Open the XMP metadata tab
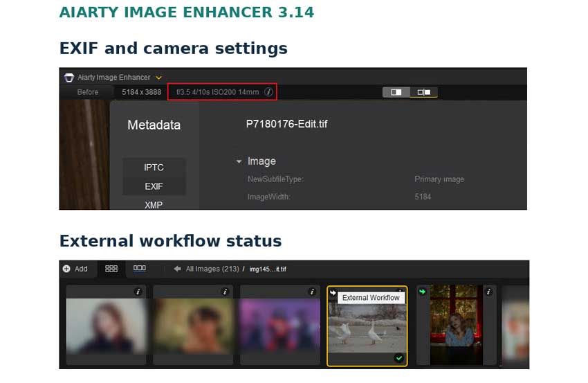The width and height of the screenshot is (588, 383). click(x=154, y=204)
